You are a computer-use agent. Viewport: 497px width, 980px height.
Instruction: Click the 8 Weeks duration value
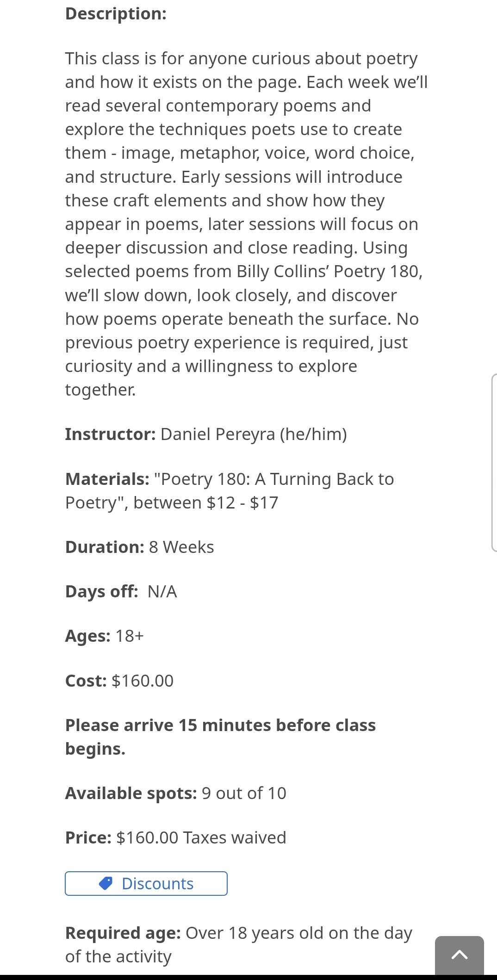pyautogui.click(x=181, y=547)
